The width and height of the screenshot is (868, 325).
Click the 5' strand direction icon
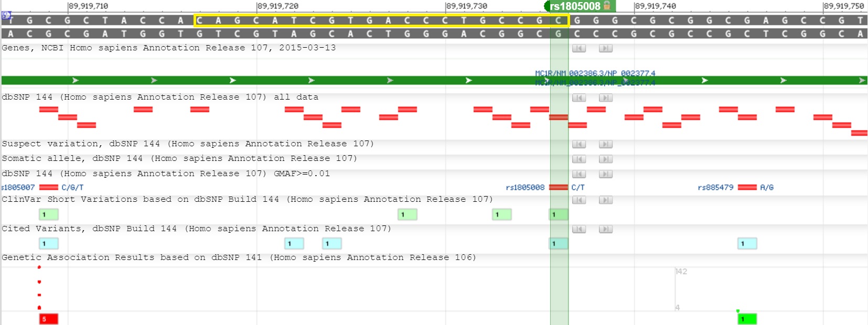[6, 15]
